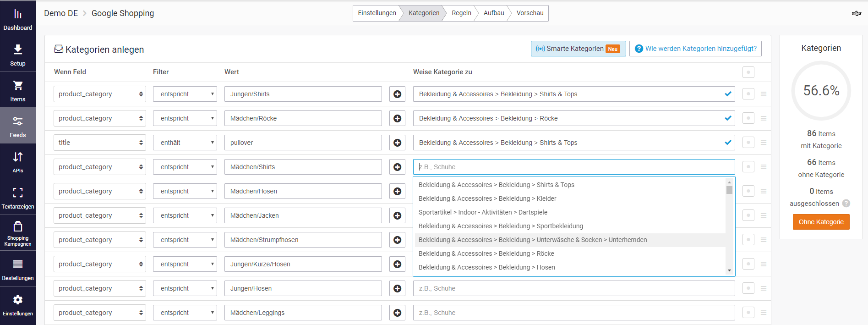The width and height of the screenshot is (868, 325).
Task: Click help icon next to ausgeschlossen
Action: click(x=846, y=203)
